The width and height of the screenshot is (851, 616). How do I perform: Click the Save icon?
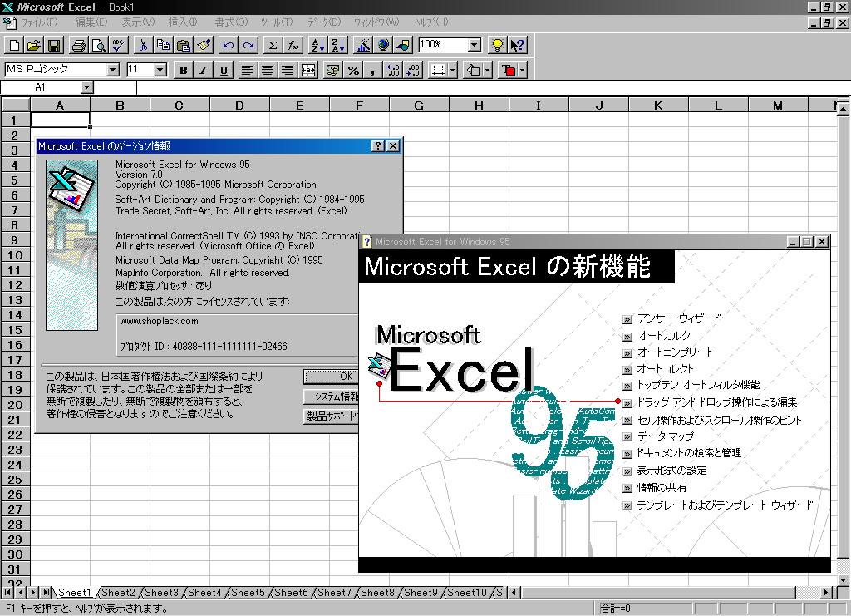pos(54,45)
